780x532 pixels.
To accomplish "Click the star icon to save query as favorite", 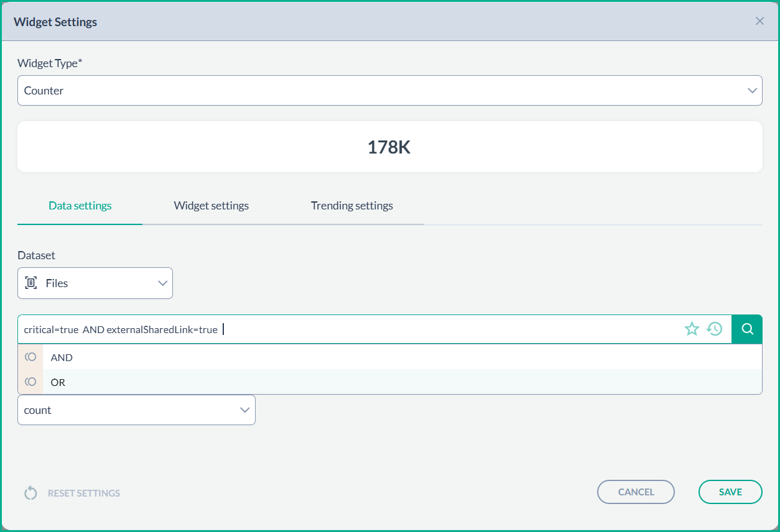I will click(692, 329).
